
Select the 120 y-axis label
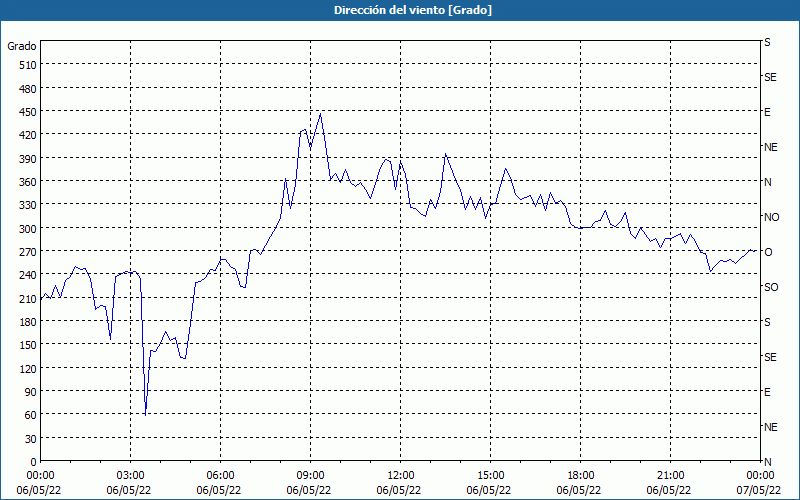[28, 368]
